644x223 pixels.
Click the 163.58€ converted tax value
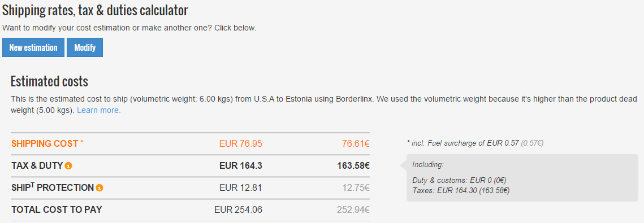click(x=353, y=166)
